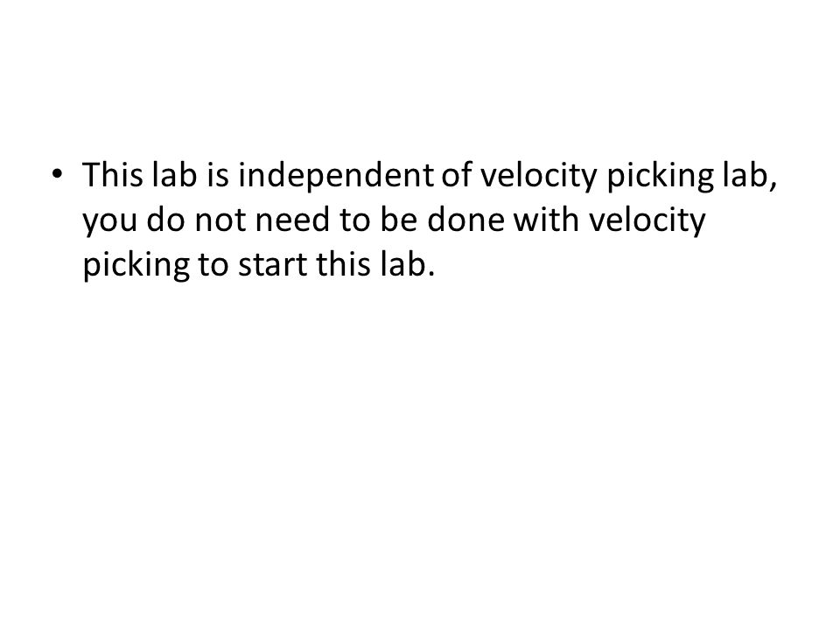
Task: Click the word "done"
Action: point(465,220)
